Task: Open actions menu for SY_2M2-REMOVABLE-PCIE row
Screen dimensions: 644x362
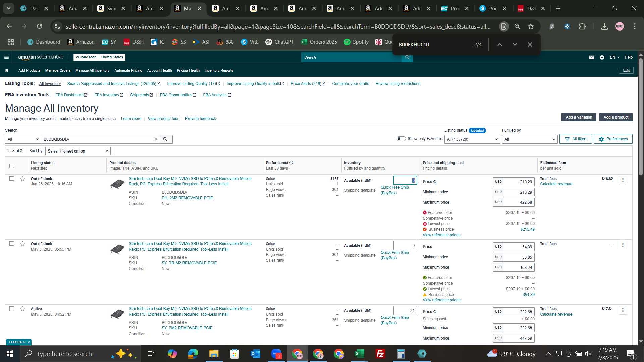Action: [623, 310]
